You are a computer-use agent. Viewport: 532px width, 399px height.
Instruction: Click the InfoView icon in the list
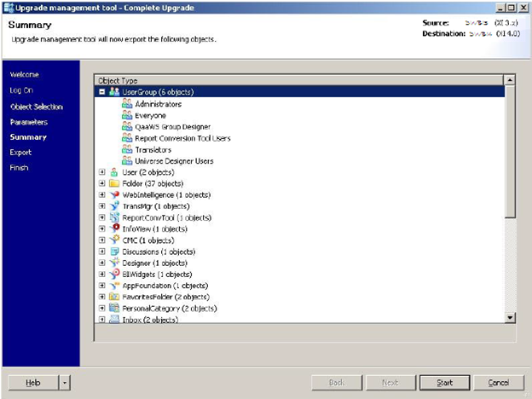[114, 229]
